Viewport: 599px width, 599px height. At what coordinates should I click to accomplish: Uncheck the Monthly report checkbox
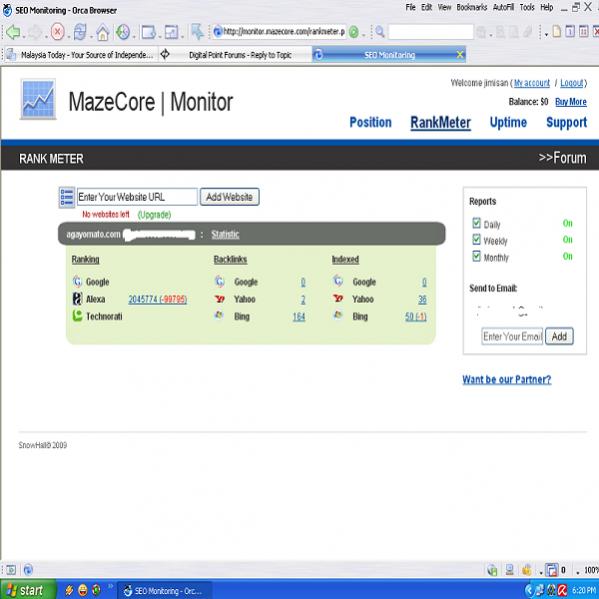point(476,256)
